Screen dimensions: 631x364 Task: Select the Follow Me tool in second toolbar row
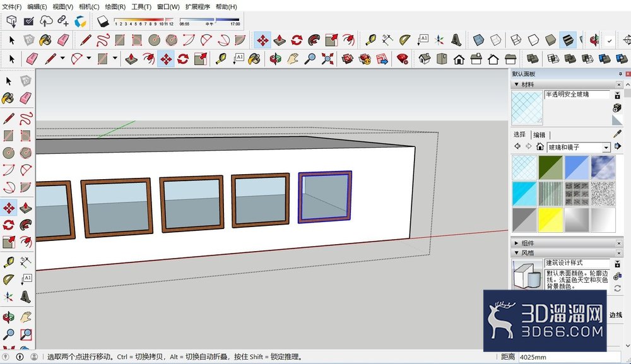pos(314,40)
